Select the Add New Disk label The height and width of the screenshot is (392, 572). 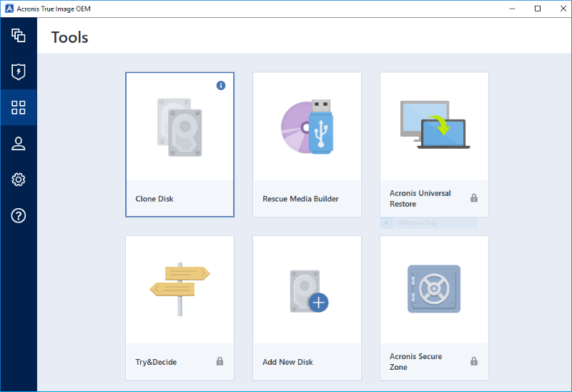point(288,362)
